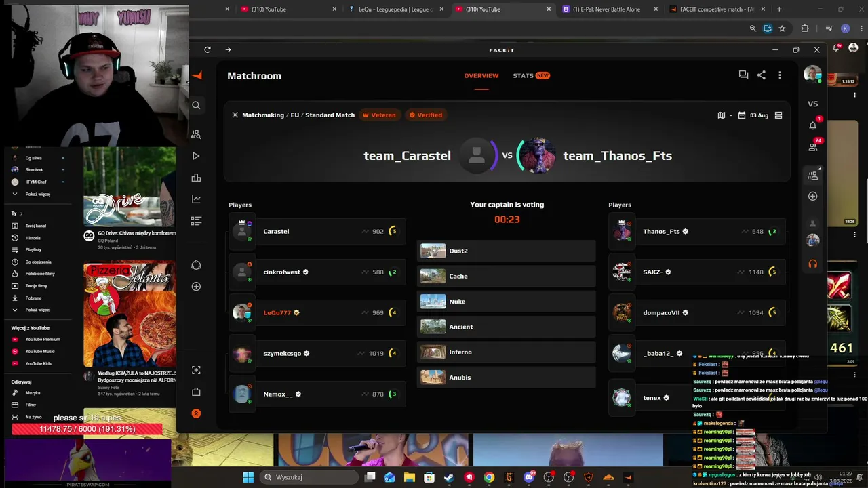Open cinkrofwest's player profile

(x=317, y=272)
